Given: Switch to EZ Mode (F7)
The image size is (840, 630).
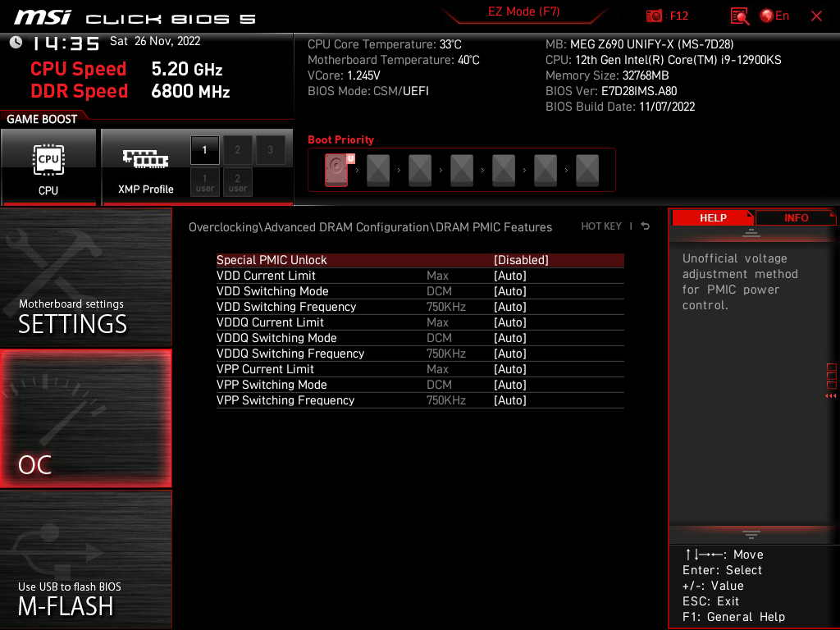Looking at the screenshot, I should pos(523,11).
